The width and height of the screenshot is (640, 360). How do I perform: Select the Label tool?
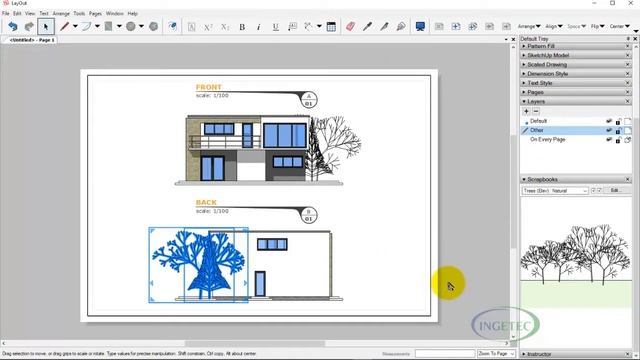point(292,27)
